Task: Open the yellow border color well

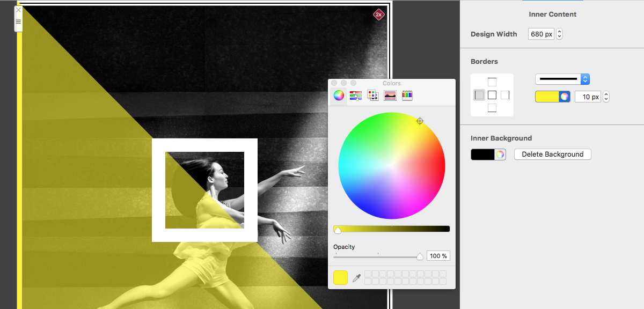Action: coord(553,97)
